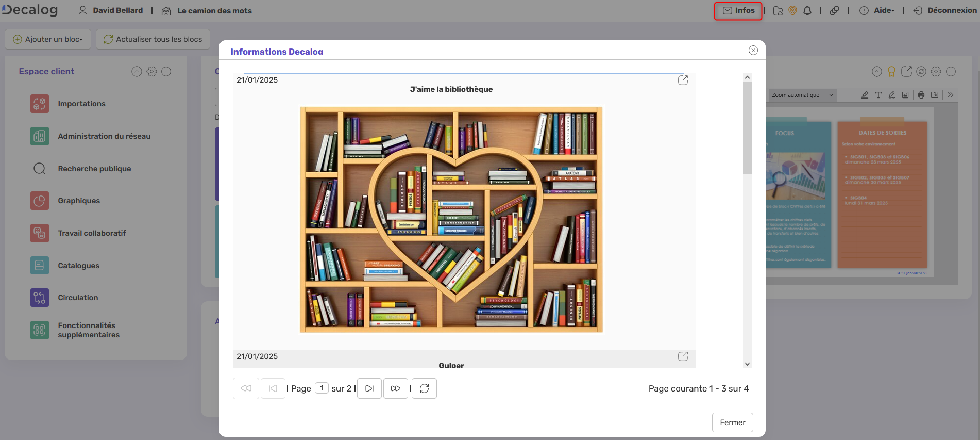Open share icon for J'aime la bibliothèque
Viewport: 980px width, 440px height.
(x=683, y=80)
